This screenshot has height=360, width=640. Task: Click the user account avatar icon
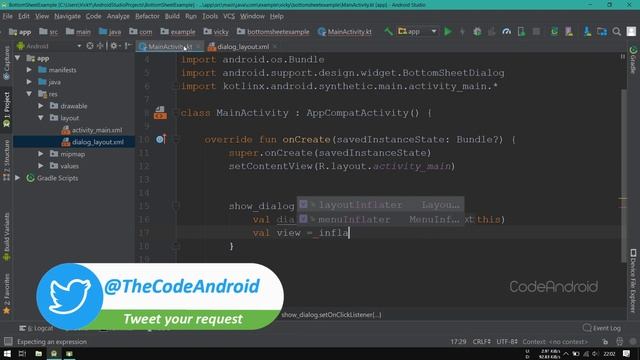pyautogui.click(x=631, y=31)
